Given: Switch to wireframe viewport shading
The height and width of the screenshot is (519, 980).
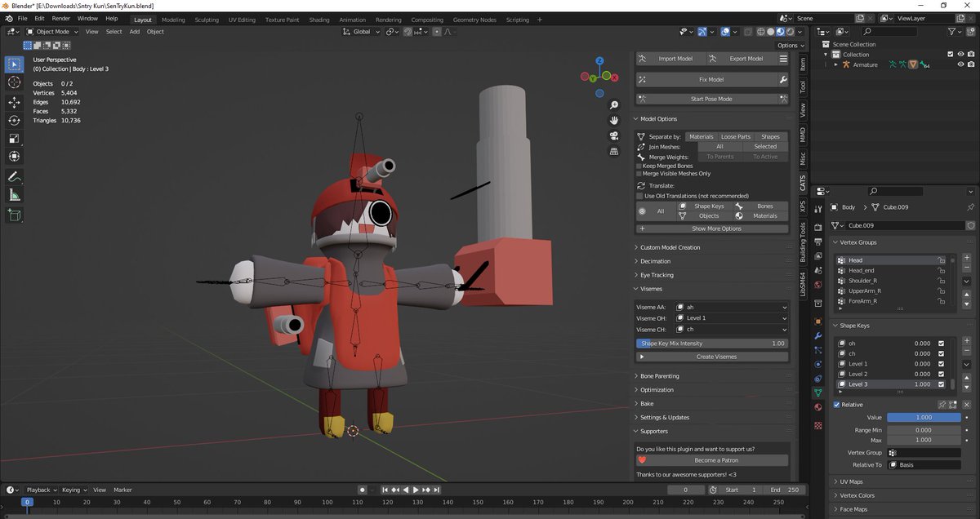Looking at the screenshot, I should click(x=759, y=32).
